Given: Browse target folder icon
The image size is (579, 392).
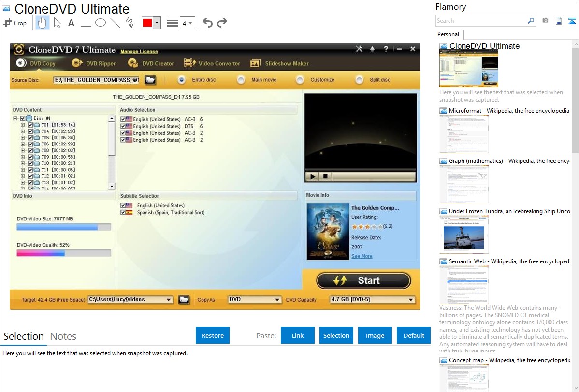Looking at the screenshot, I should pos(184,300).
